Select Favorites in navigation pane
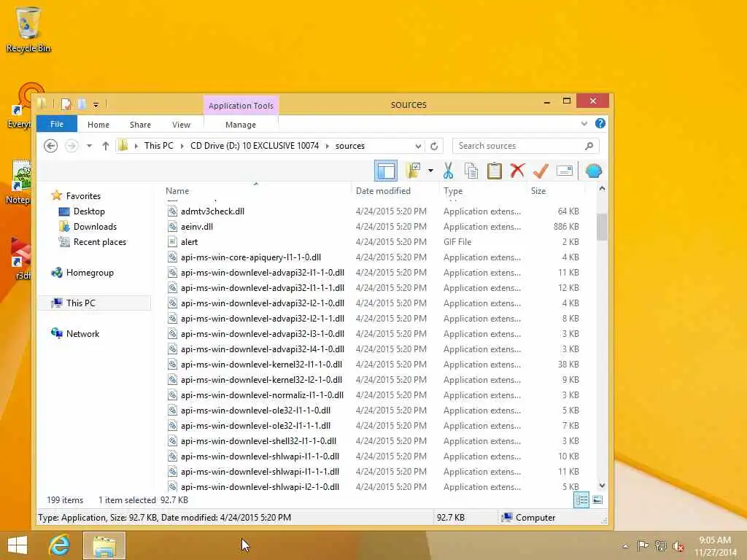Screen dimensions: 747x560 click(83, 195)
